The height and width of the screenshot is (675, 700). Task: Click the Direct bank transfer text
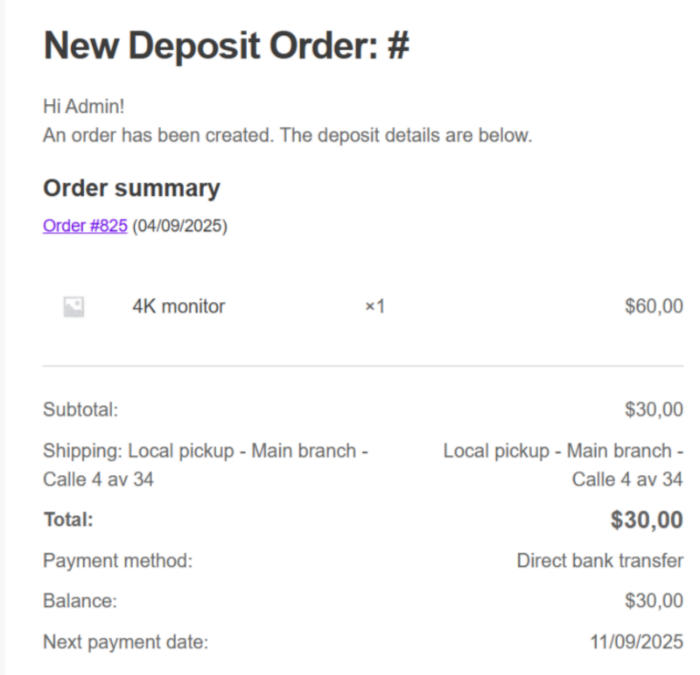(600, 561)
